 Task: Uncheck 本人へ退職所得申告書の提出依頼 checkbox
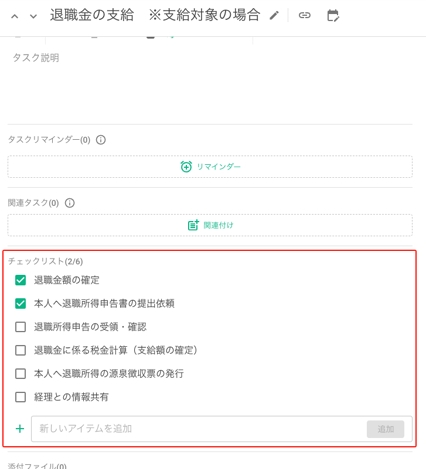[x=20, y=303]
